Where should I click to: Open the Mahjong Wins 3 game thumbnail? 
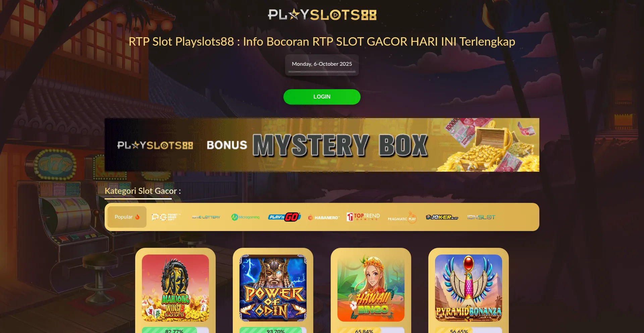175,288
